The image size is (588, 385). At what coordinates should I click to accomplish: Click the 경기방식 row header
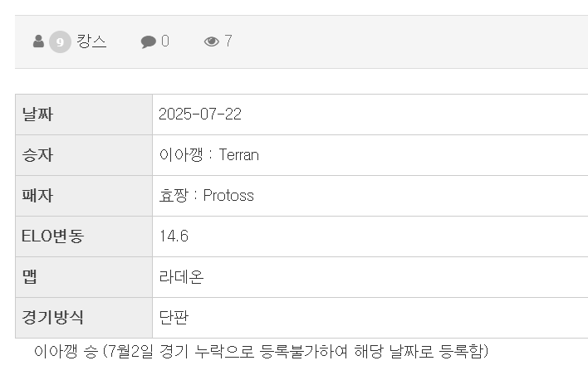point(84,318)
